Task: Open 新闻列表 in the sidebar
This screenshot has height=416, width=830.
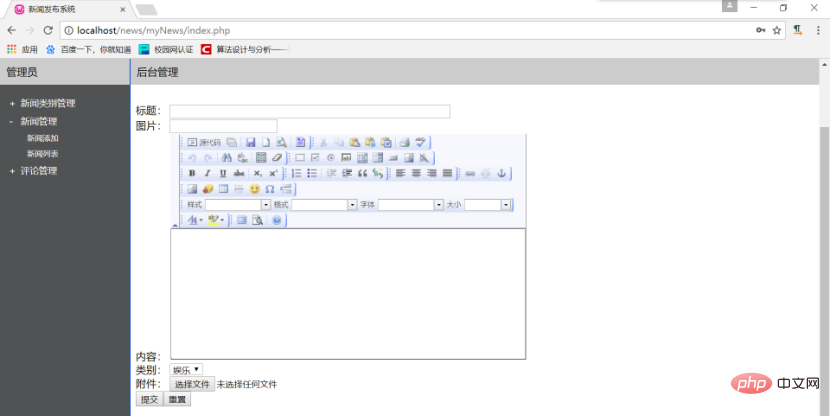Action: point(43,154)
